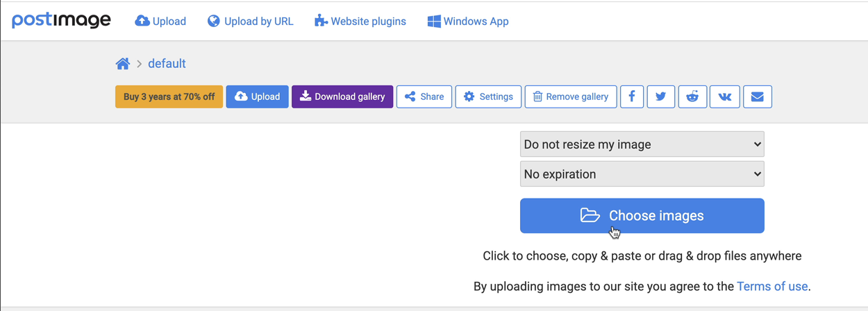Viewport: 868px width, 311px height.
Task: Open the Terms of use link
Action: click(x=772, y=286)
